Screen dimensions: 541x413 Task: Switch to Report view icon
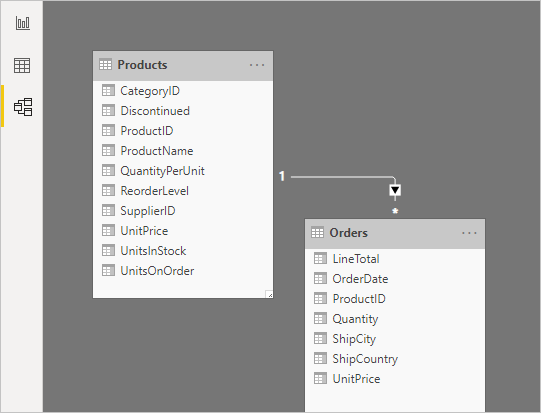click(x=23, y=23)
